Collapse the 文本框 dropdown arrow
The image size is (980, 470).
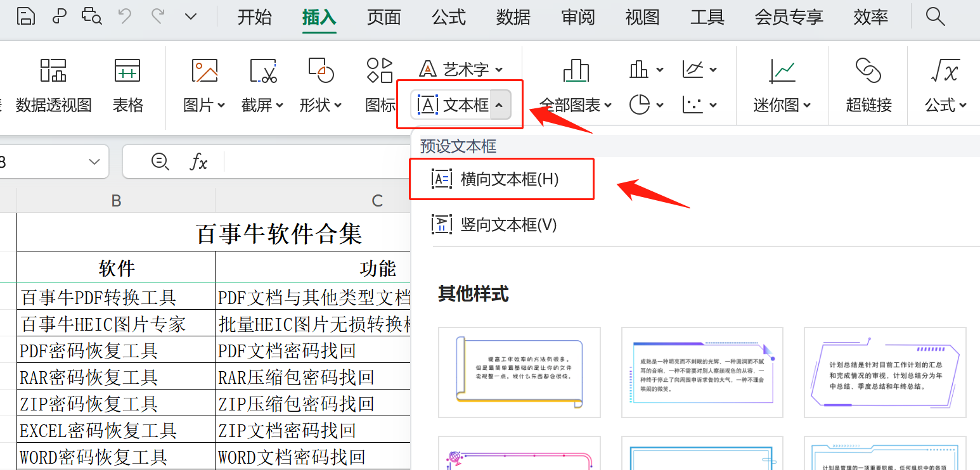499,105
